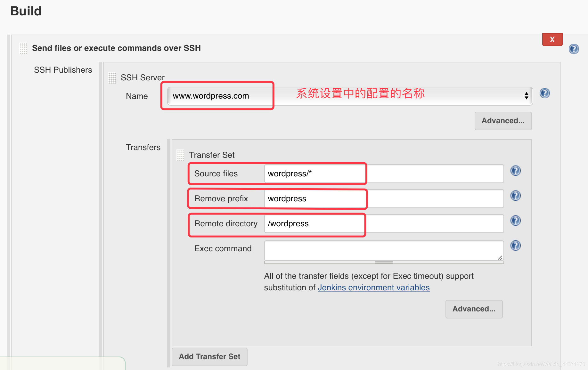Focus the Remote directory input field
The image size is (588, 370).
[x=384, y=224]
